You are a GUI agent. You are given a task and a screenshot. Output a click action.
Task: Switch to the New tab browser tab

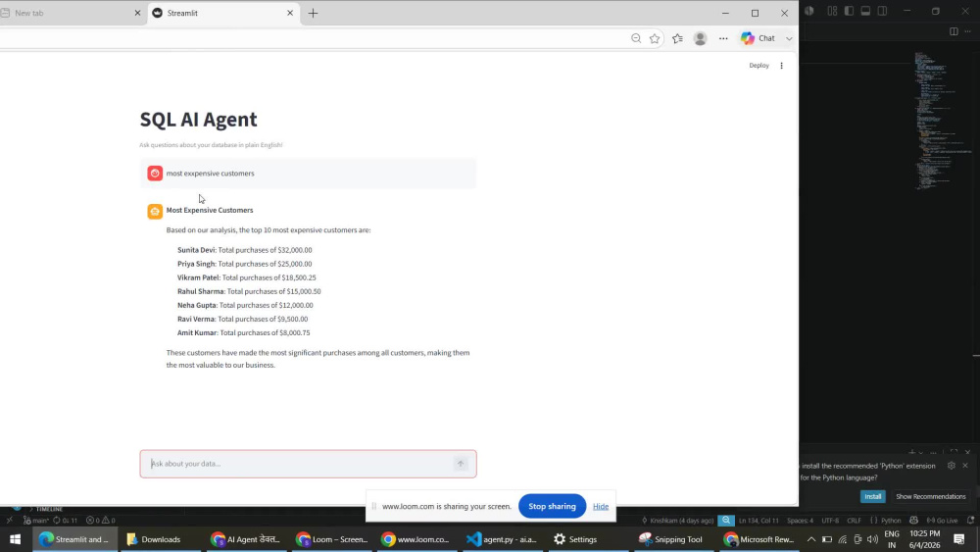point(71,13)
